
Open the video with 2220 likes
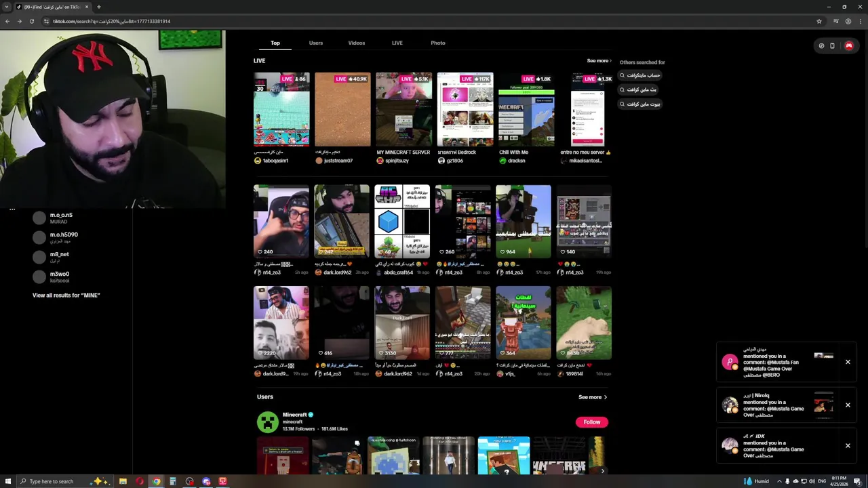[281, 323]
